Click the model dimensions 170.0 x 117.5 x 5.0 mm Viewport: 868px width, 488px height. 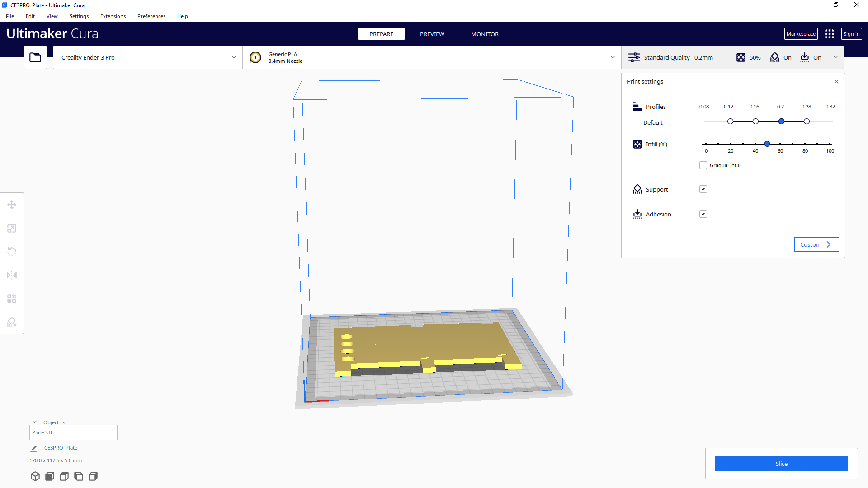click(56, 460)
